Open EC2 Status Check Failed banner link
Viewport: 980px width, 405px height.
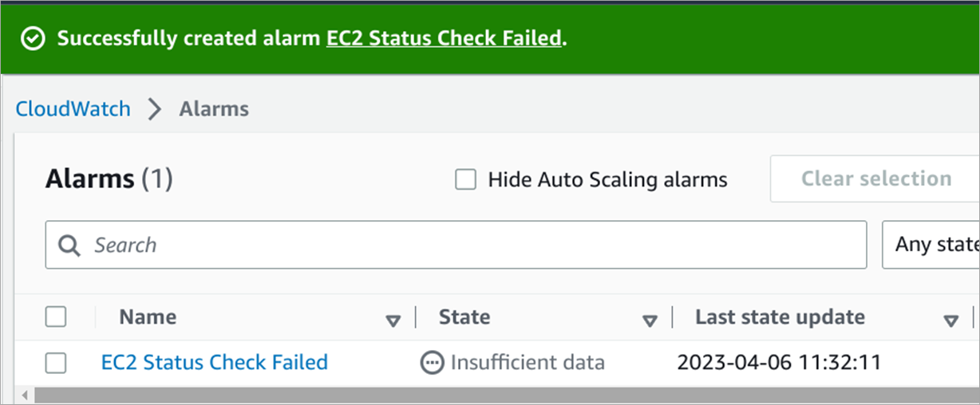(x=443, y=38)
